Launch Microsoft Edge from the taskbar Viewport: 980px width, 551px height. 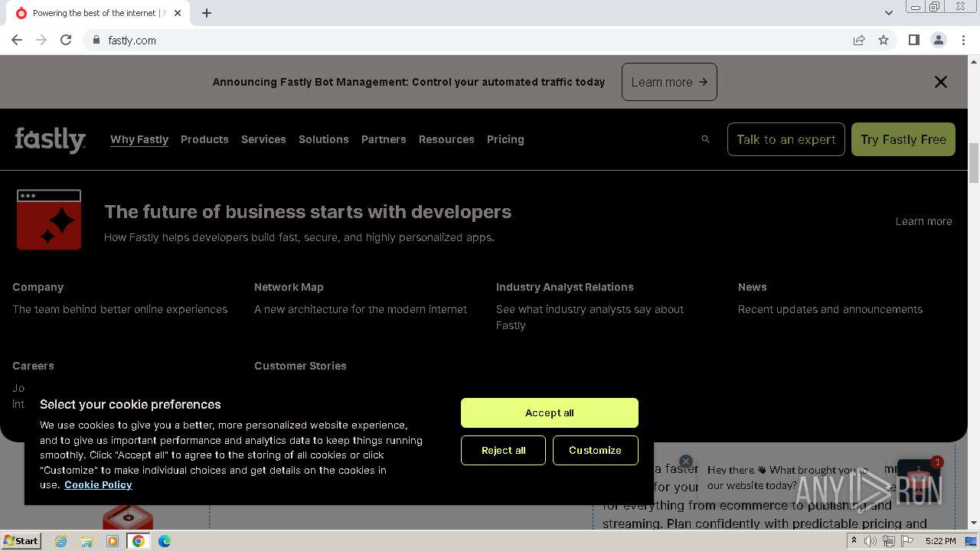[x=165, y=541]
